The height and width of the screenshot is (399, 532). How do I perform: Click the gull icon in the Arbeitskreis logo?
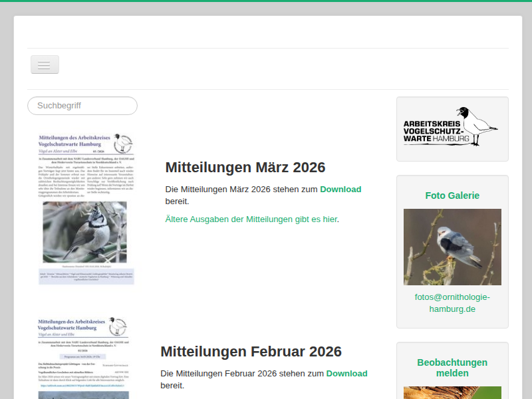tap(475, 124)
